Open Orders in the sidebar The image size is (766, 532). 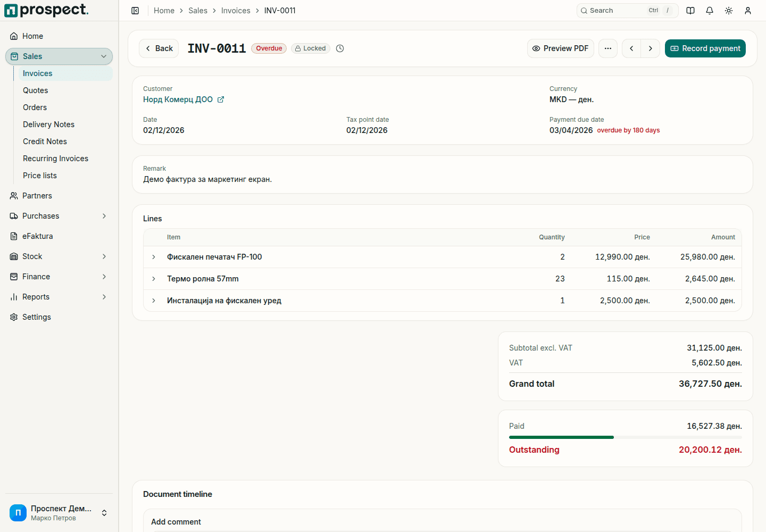(x=65, y=107)
